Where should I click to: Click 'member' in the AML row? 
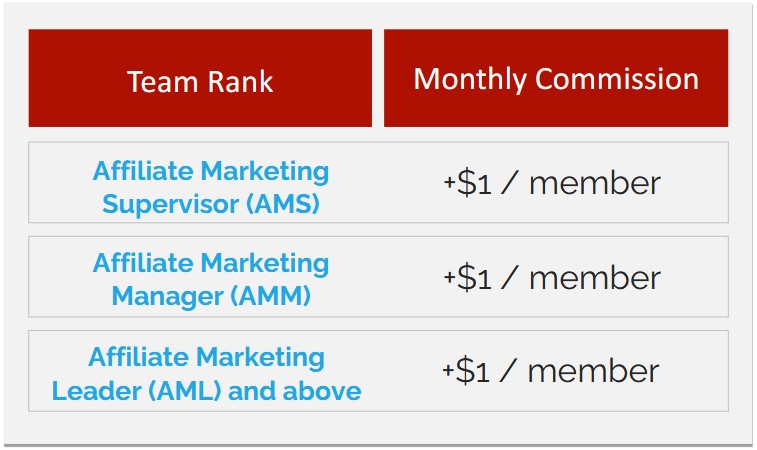point(593,371)
